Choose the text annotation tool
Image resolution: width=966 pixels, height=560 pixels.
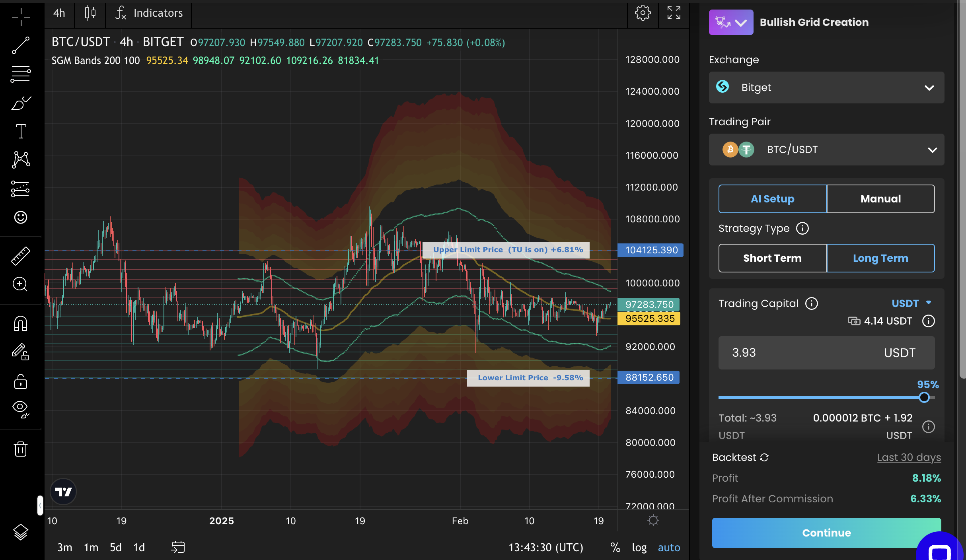tap(21, 131)
